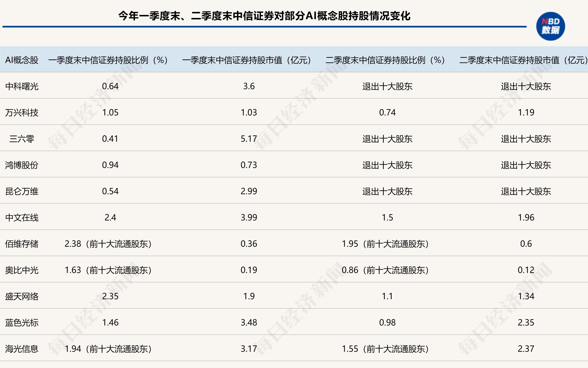
Task: Select the 一季度末中信证券持股比例 header
Action: (x=108, y=60)
